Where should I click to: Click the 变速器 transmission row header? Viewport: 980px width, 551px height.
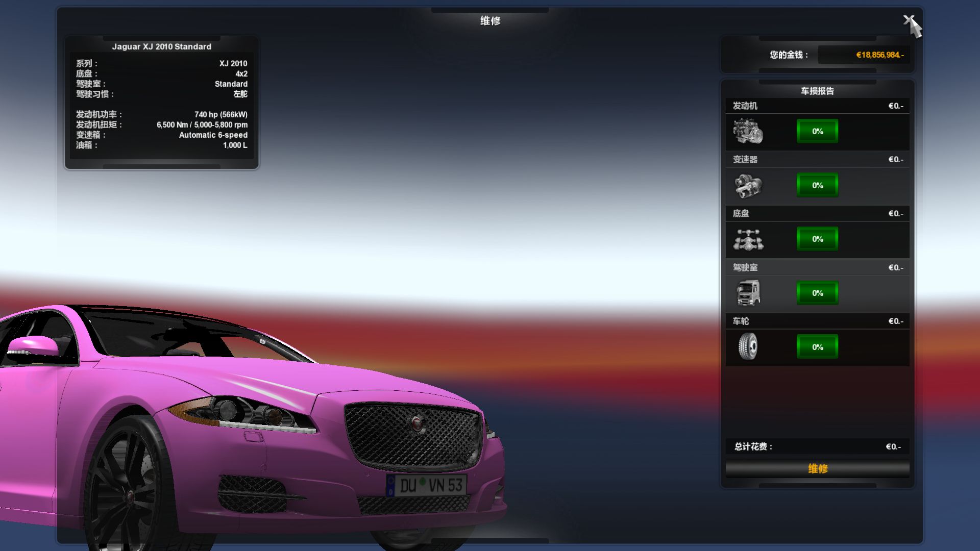[817, 160]
